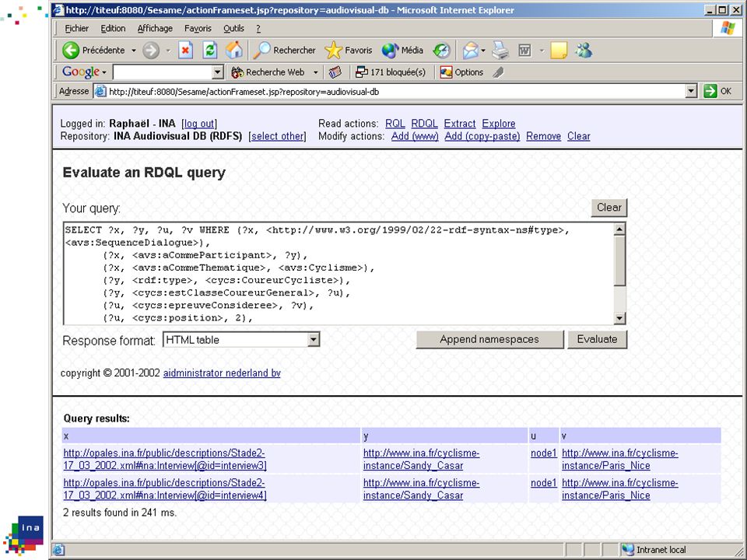Click the Google toolbar news icon
747x560 pixels.
pos(335,72)
